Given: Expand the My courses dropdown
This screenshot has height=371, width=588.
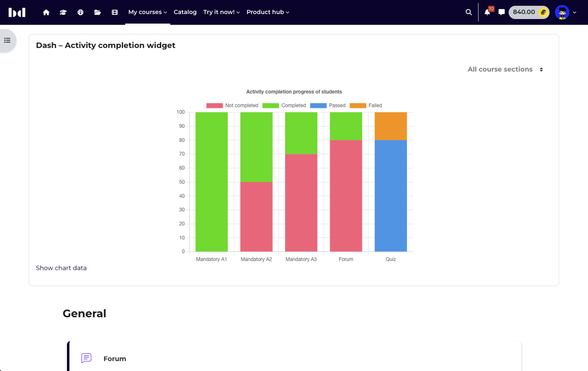Looking at the screenshot, I should (148, 12).
